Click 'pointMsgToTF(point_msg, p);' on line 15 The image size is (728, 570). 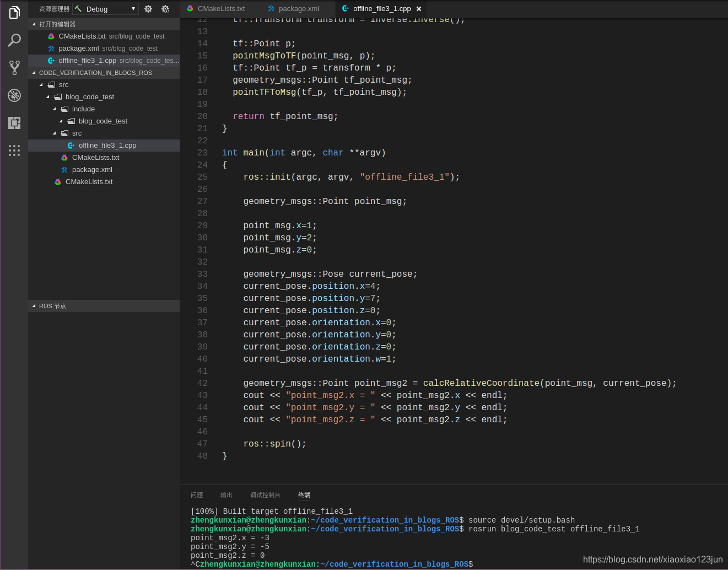pos(304,56)
